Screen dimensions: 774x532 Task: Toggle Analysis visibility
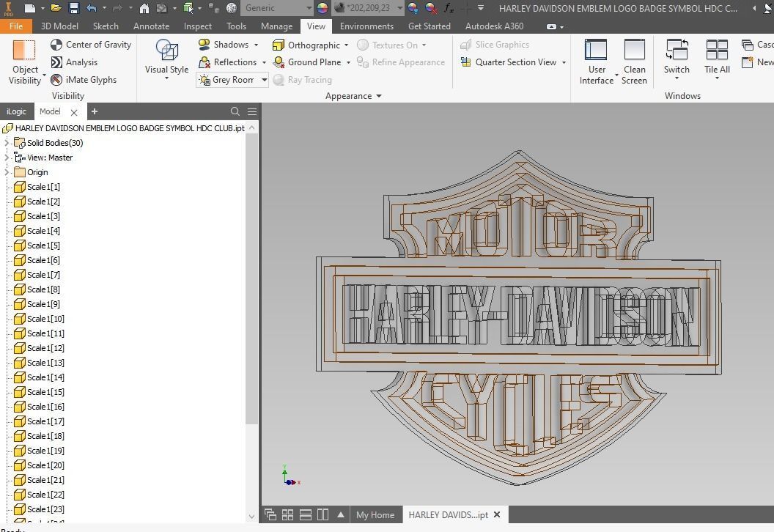(x=74, y=62)
